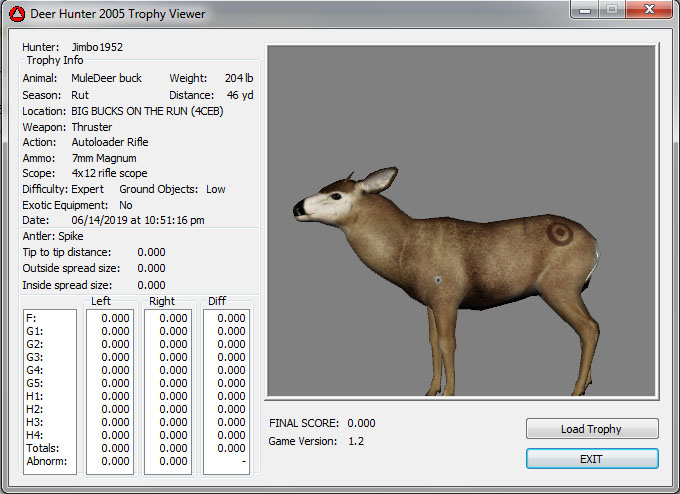Click the G3 value in Diff column
680x494 pixels.
point(230,357)
